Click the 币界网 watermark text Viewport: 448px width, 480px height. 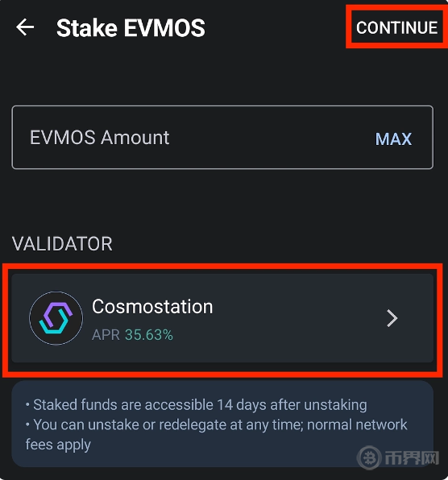coord(412,458)
